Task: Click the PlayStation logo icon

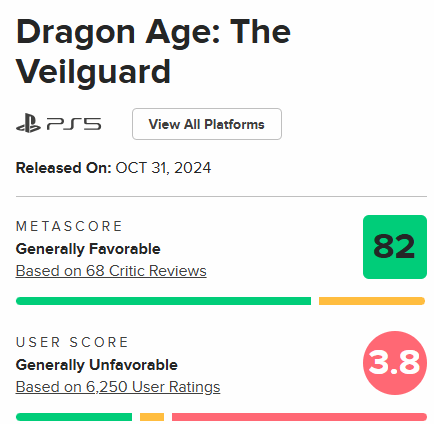Action: click(28, 123)
